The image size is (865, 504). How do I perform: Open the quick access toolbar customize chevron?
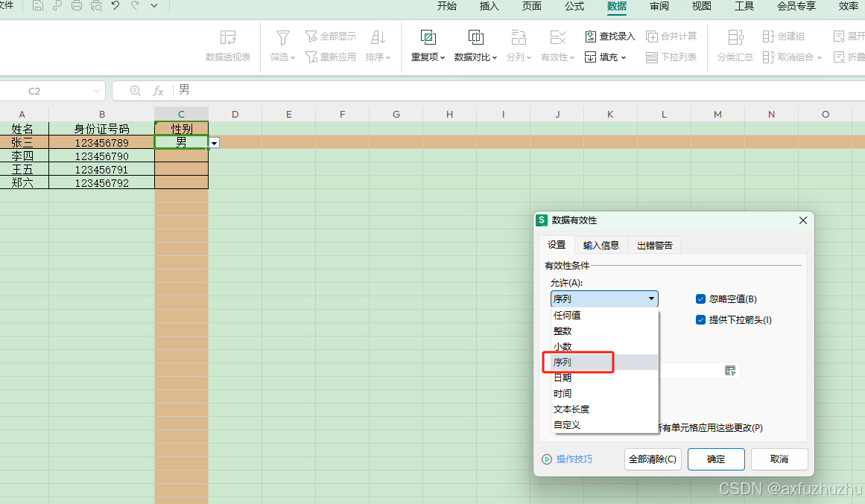coord(154,6)
